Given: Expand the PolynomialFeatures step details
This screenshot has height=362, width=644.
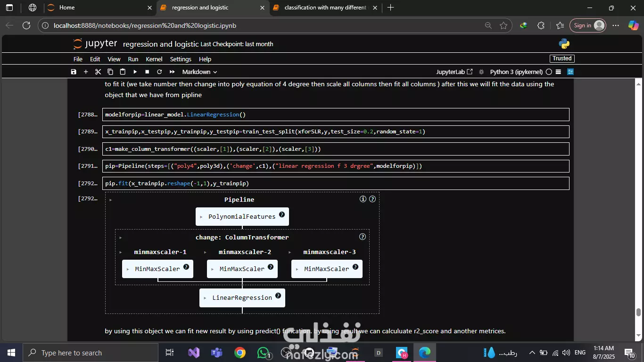Looking at the screenshot, I should pyautogui.click(x=201, y=217).
